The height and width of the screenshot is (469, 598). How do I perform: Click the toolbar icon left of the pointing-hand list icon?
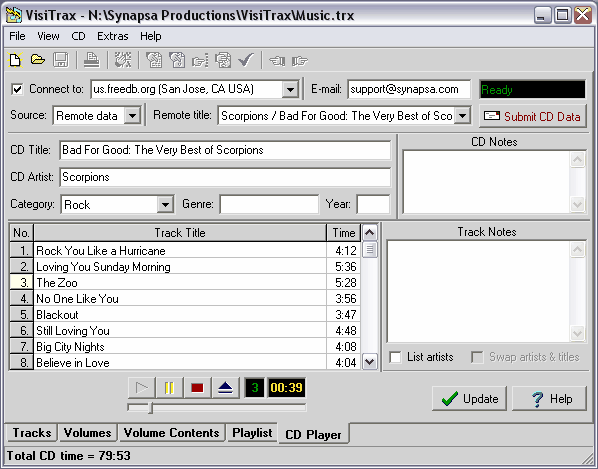[x=177, y=60]
